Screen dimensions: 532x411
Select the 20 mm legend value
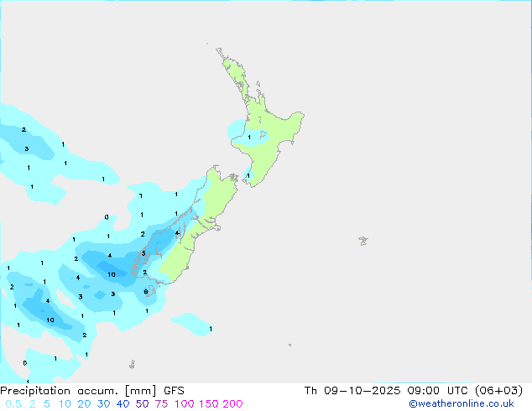point(84,404)
